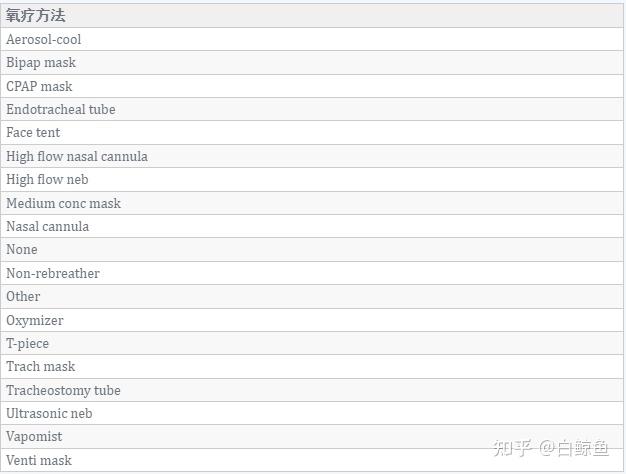Click the 氧疗方法 table header
The width and height of the screenshot is (626, 474).
[x=312, y=16]
